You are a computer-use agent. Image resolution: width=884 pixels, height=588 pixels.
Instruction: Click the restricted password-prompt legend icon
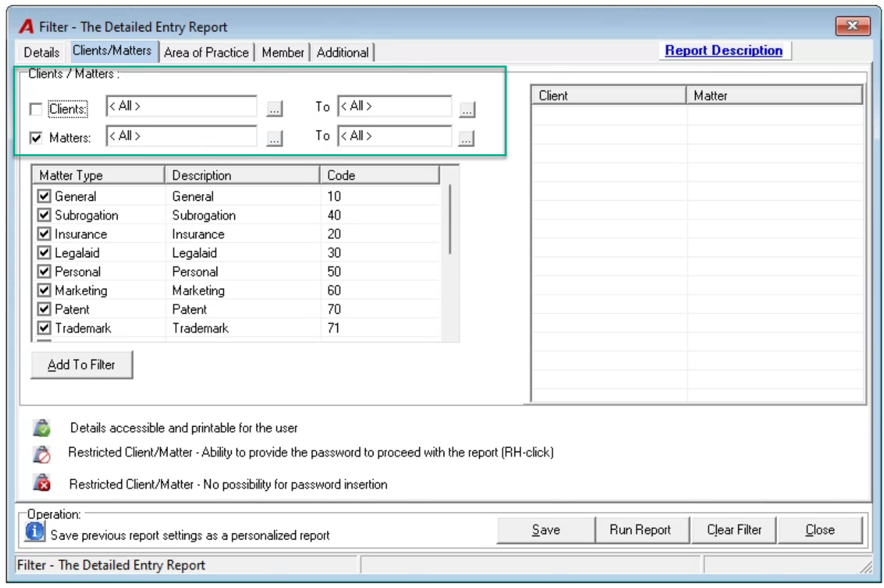point(42,454)
